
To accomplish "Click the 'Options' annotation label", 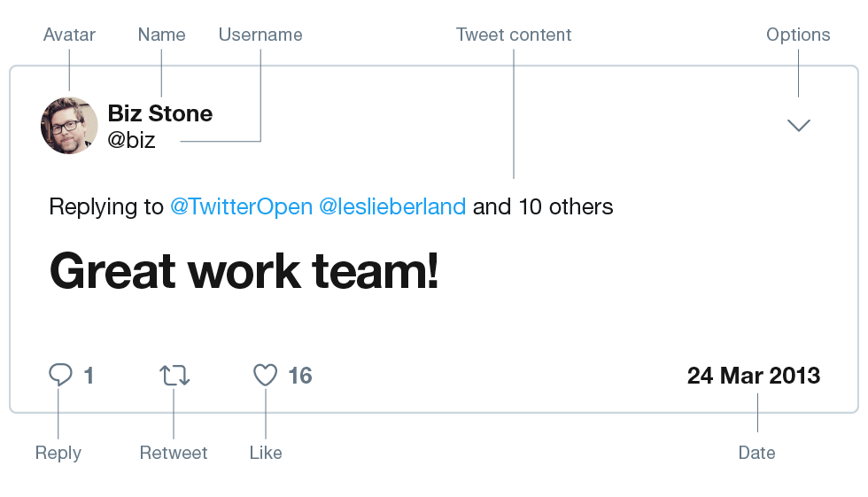I will point(798,35).
